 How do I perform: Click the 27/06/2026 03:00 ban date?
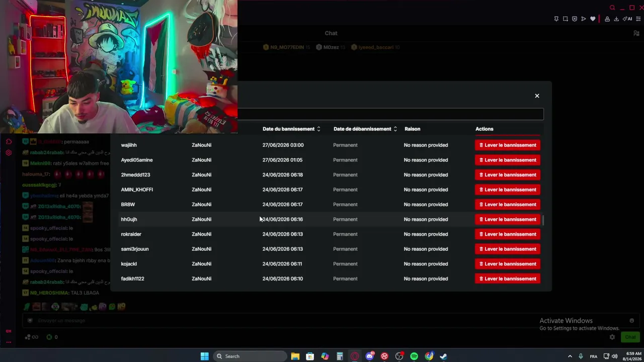283,145
